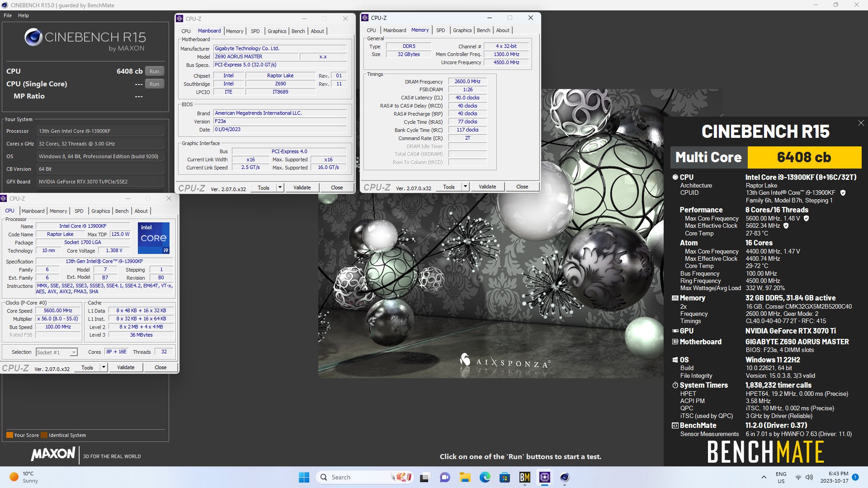Click Validate in Memory CPU-Z window
Screen dimensions: 868x488
pyautogui.click(x=487, y=187)
